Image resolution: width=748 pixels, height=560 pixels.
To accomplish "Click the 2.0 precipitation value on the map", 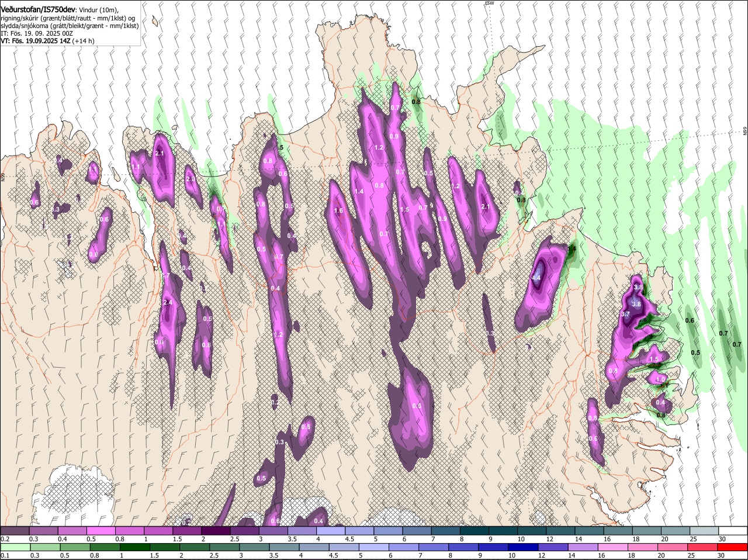I will (190, 179).
